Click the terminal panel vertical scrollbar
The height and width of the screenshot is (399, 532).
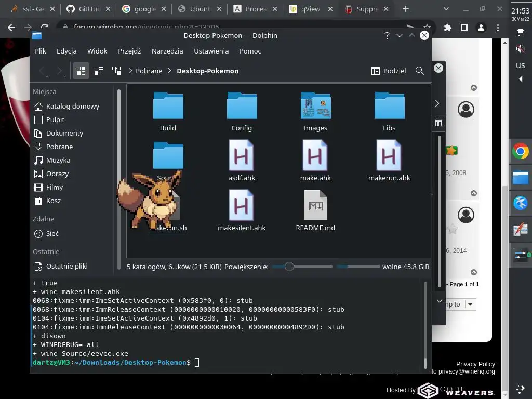tap(425, 325)
